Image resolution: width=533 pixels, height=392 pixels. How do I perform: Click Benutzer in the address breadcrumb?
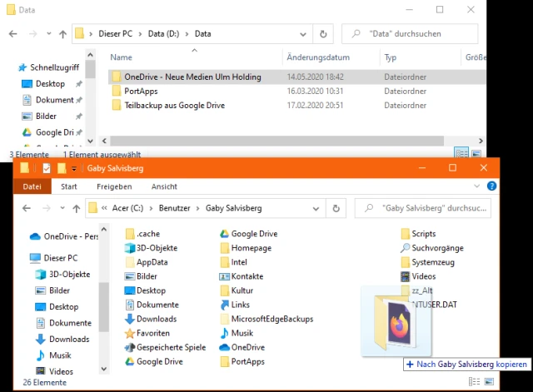[179, 208]
